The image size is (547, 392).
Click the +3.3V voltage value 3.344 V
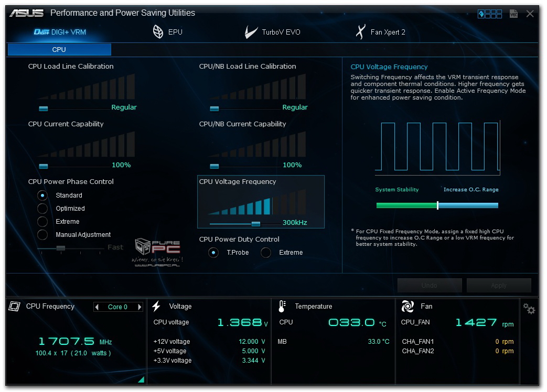click(254, 360)
